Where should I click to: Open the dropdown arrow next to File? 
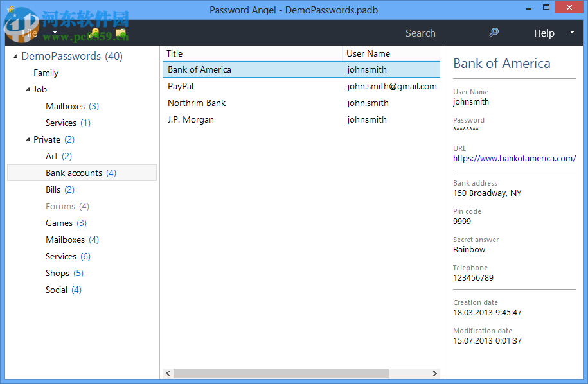click(55, 32)
